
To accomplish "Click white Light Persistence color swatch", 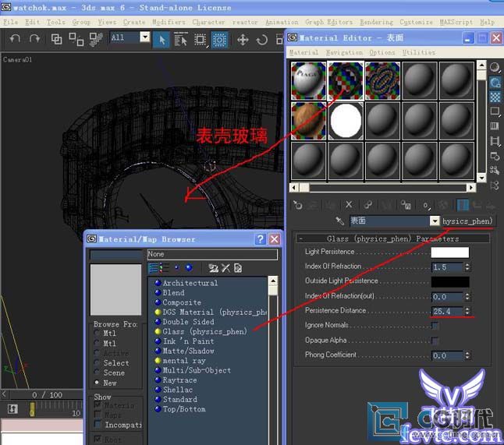I will [449, 253].
